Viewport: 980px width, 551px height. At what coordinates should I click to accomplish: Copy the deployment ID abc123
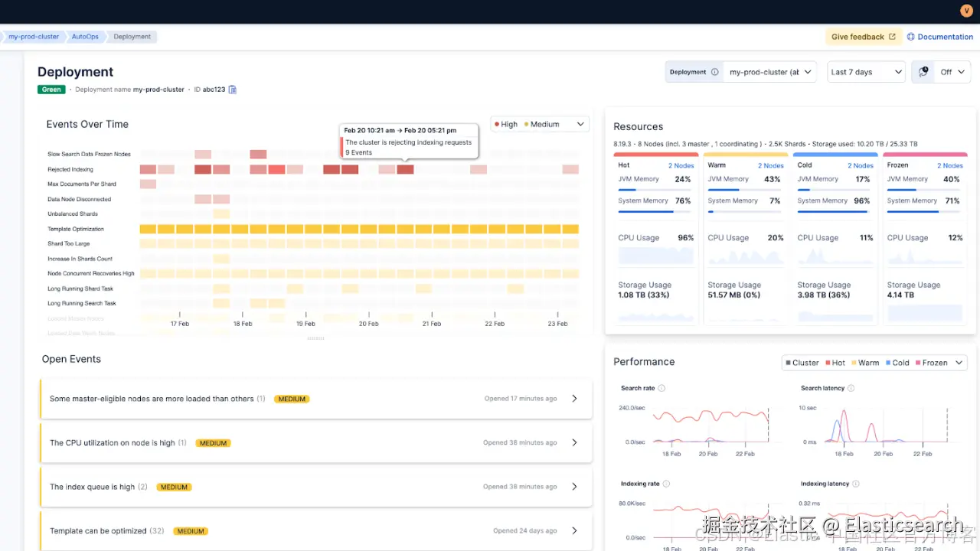233,90
